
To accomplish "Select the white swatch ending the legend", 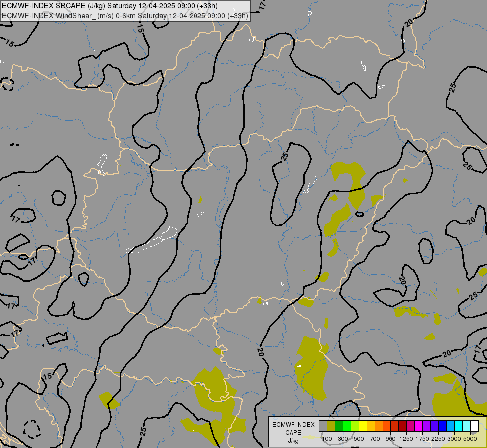I will pos(474,426).
